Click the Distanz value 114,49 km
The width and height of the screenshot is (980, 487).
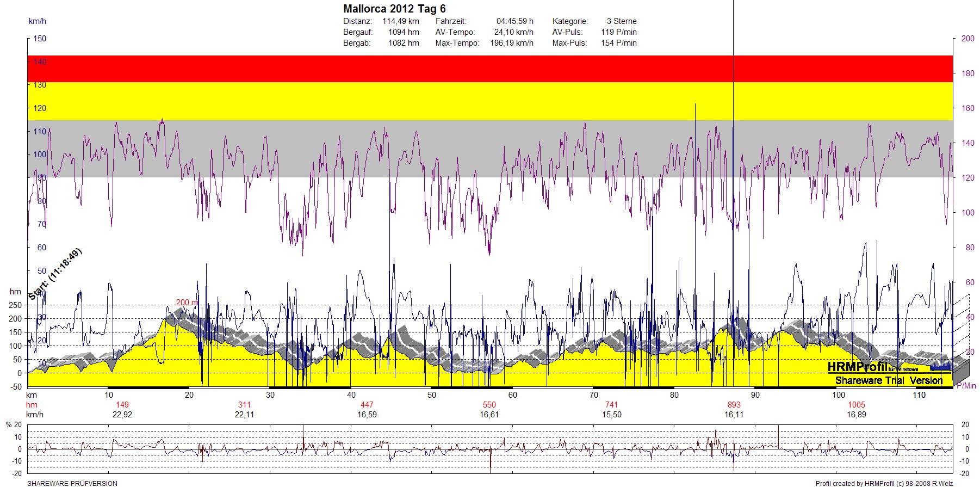click(400, 21)
